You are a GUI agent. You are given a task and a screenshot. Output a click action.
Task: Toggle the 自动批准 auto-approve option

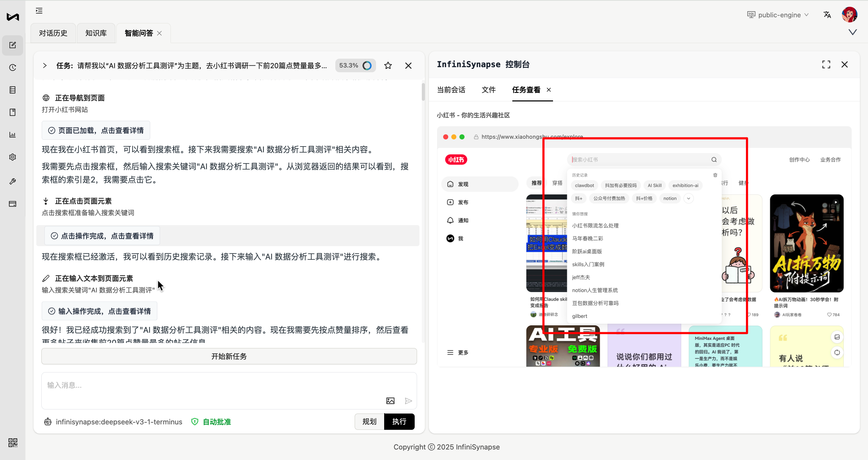click(211, 422)
